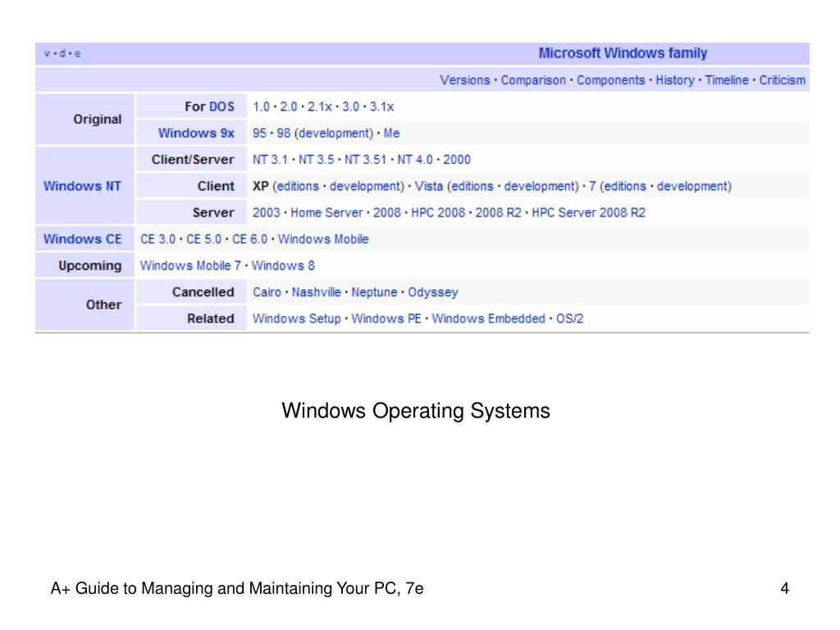Open the Windows 2.0 link
The height and width of the screenshot is (630, 840).
(288, 107)
